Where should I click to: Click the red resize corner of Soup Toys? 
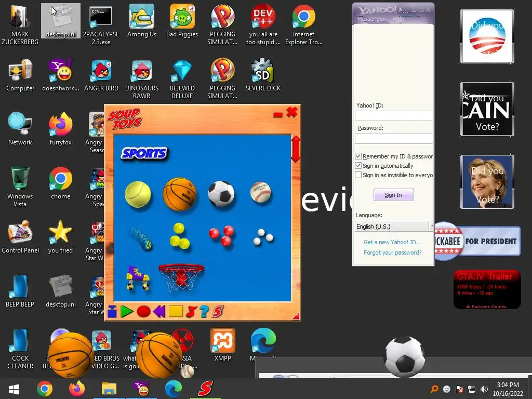296,316
